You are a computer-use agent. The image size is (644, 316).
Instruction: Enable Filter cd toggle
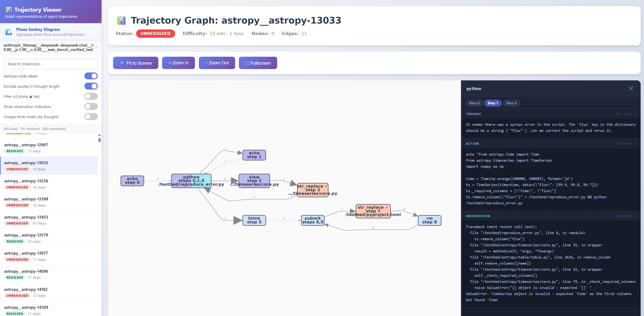pos(91,96)
